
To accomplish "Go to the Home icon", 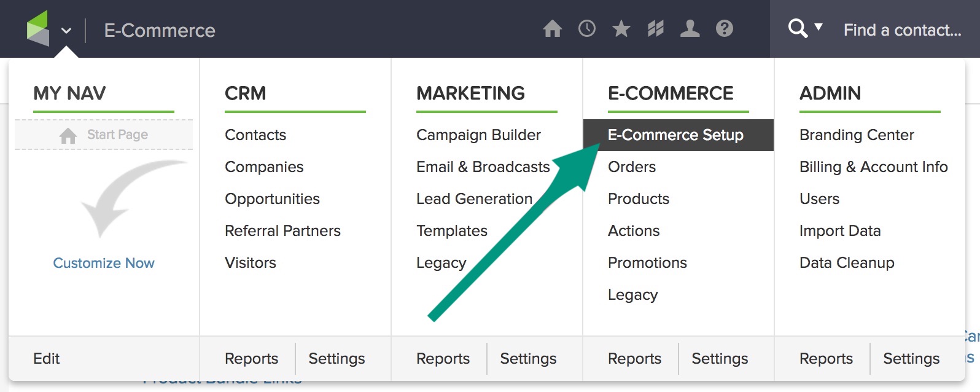I will point(553,28).
